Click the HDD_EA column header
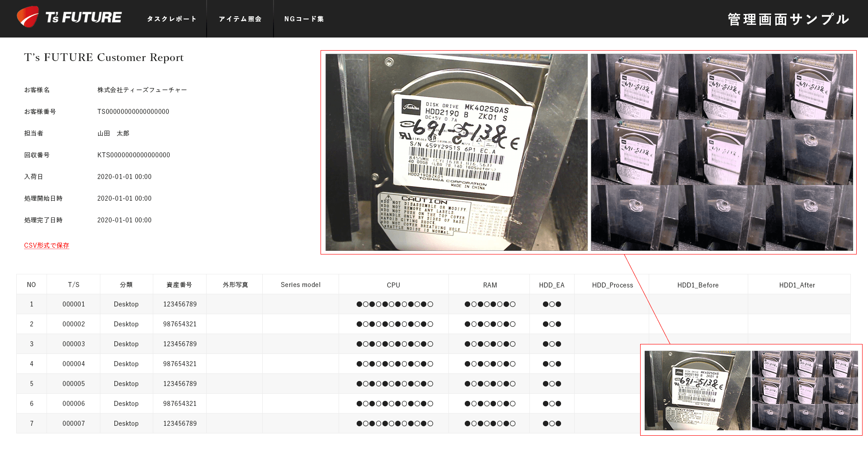This screenshot has width=868, height=452. pyautogui.click(x=552, y=285)
